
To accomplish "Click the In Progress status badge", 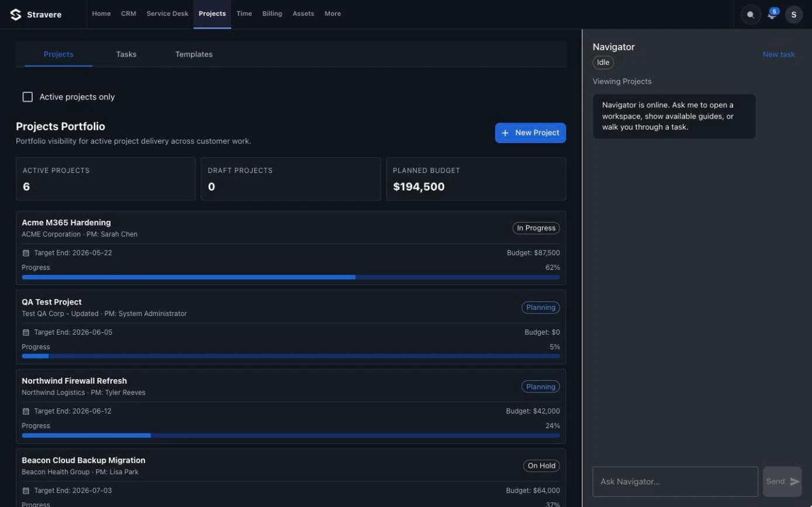I will click(x=536, y=228).
